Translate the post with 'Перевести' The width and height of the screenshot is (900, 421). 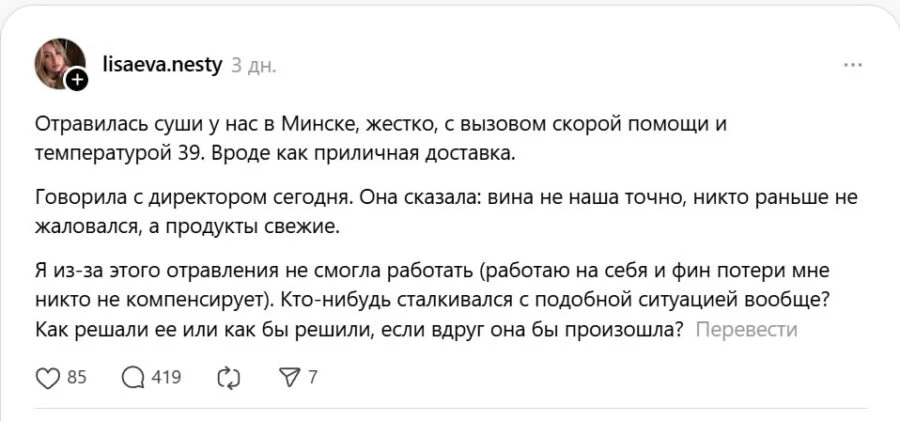pos(746,329)
